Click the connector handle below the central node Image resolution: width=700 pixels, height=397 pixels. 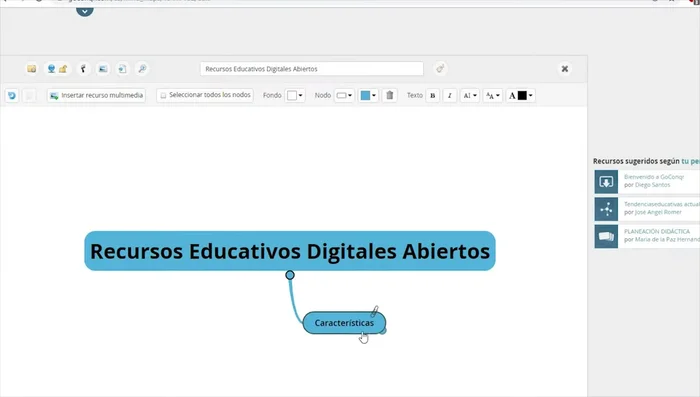[290, 275]
